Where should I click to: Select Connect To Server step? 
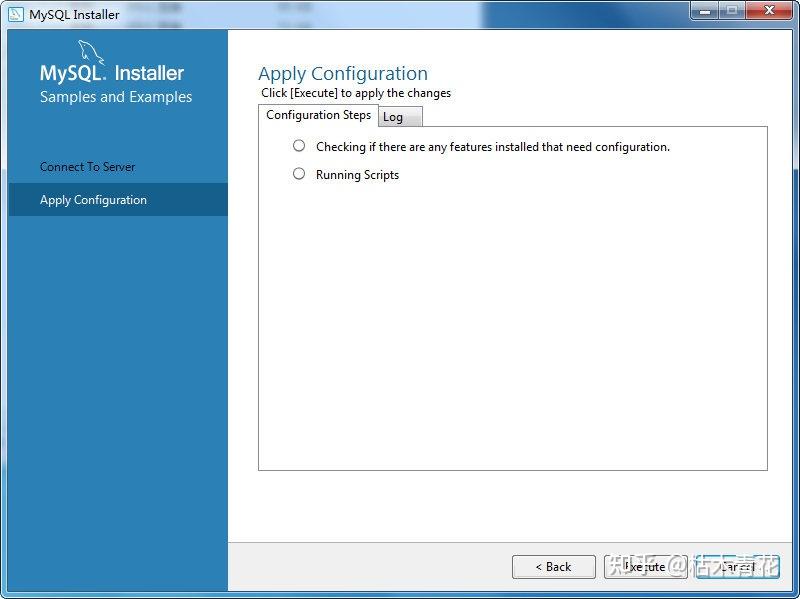point(87,167)
